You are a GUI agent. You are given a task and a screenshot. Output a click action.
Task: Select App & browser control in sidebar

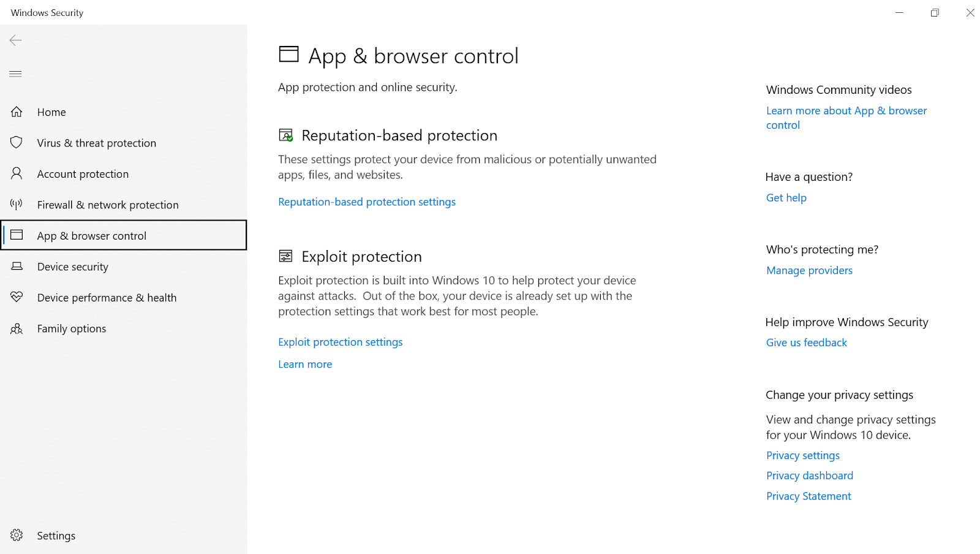92,235
